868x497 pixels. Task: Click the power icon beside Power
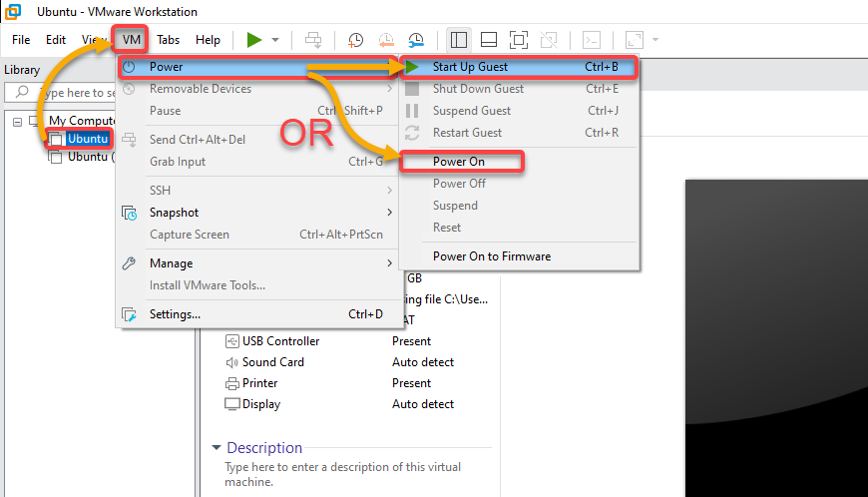coord(129,67)
